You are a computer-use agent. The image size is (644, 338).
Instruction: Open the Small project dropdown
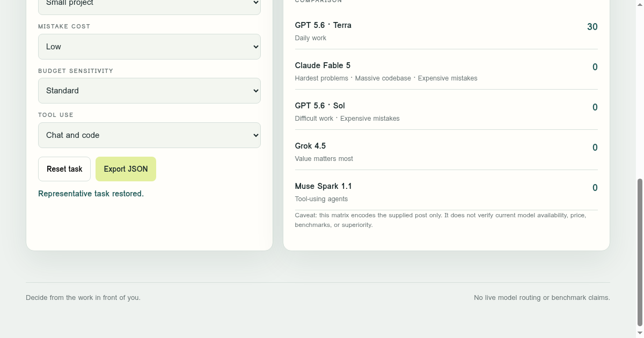tap(149, 5)
